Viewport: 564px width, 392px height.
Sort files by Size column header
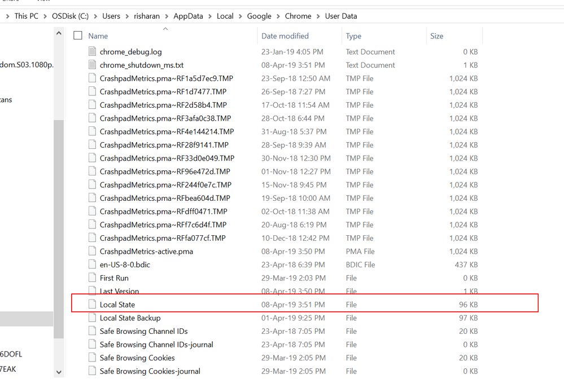pyautogui.click(x=436, y=36)
